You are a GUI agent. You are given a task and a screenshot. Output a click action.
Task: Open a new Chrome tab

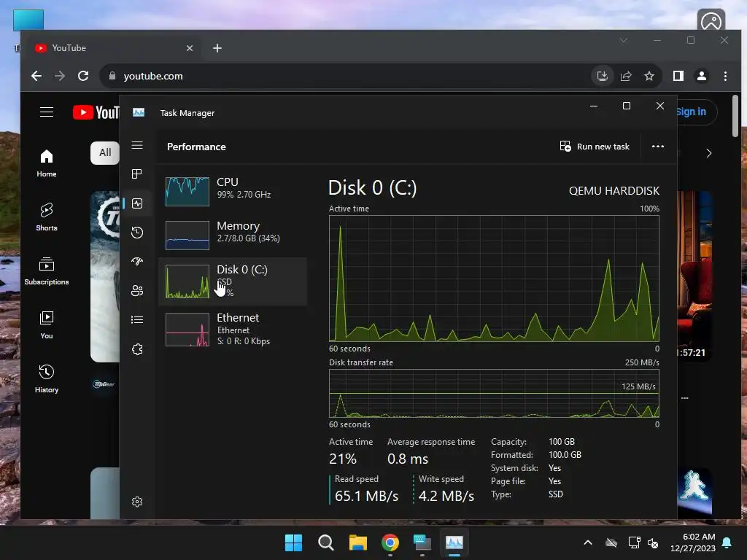tap(217, 48)
